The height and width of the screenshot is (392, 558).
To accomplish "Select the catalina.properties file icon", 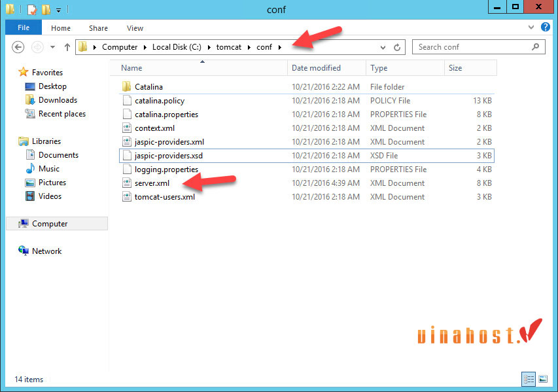I will click(127, 114).
